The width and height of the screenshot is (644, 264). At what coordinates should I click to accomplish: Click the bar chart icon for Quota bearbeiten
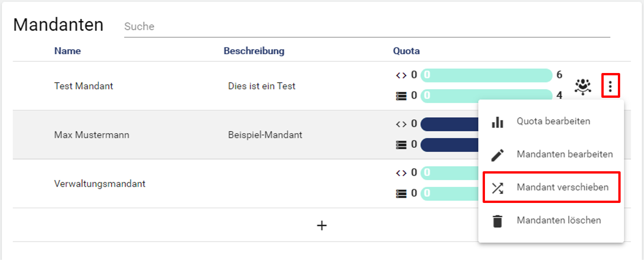pos(497,122)
